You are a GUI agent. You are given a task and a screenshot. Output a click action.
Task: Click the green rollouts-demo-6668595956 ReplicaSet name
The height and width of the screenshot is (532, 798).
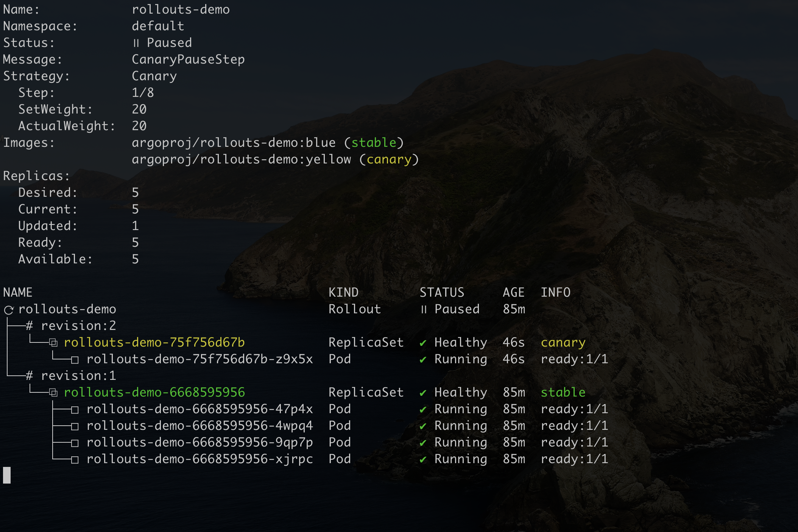tap(154, 392)
